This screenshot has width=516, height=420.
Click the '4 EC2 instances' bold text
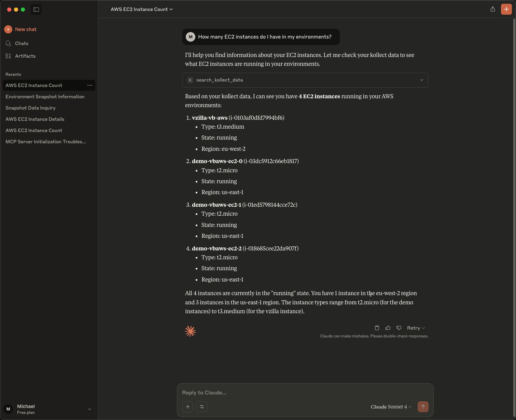[319, 96]
